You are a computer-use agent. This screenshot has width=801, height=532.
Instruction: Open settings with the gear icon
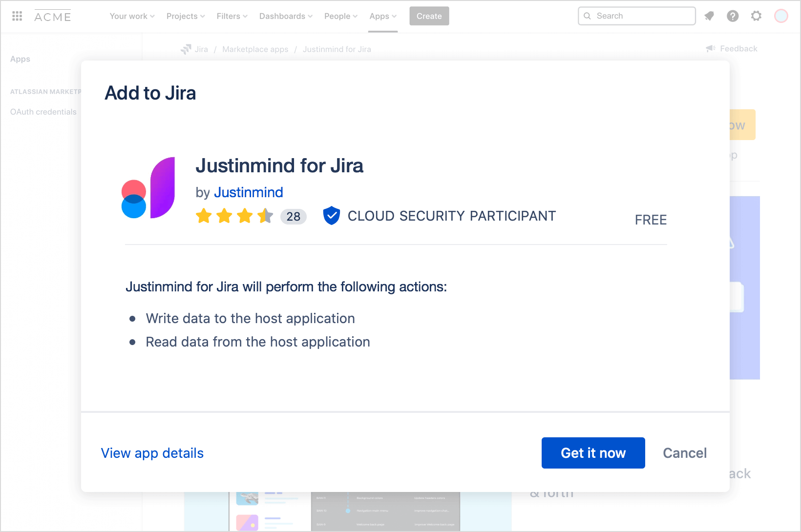(756, 16)
